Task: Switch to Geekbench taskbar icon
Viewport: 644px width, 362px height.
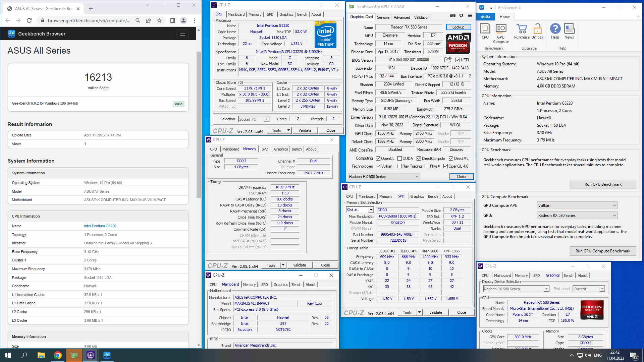Action: coord(107,355)
